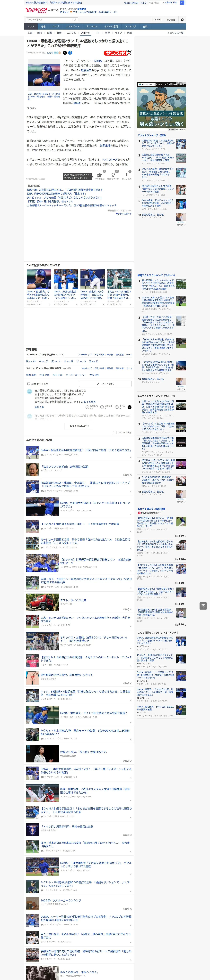Select the 地域 category
The image size is (210, 980).
(129, 33)
